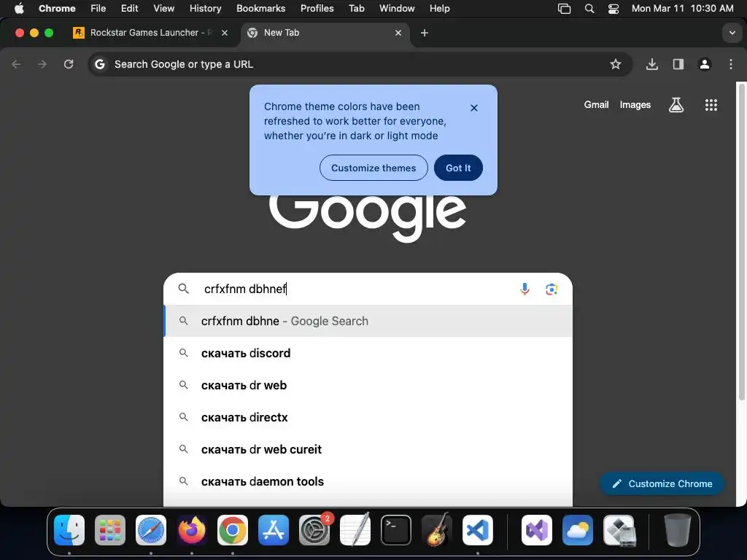This screenshot has width=747, height=560.
Task: Go back using the browser back arrow
Action: [16, 64]
